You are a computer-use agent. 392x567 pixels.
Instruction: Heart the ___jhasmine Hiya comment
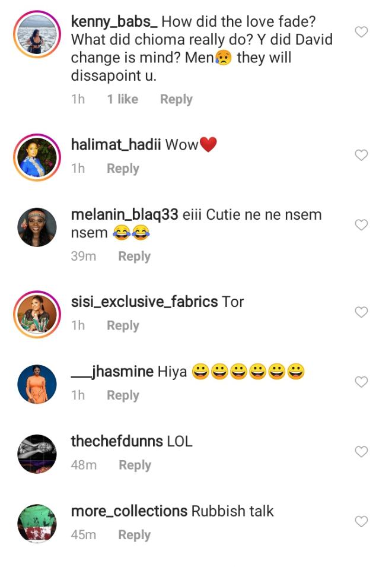361,382
